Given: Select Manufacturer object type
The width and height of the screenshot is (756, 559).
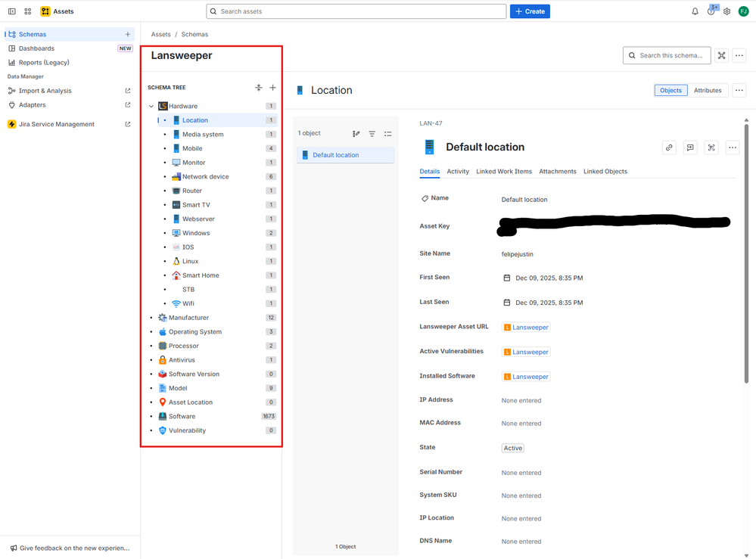Looking at the screenshot, I should (188, 318).
